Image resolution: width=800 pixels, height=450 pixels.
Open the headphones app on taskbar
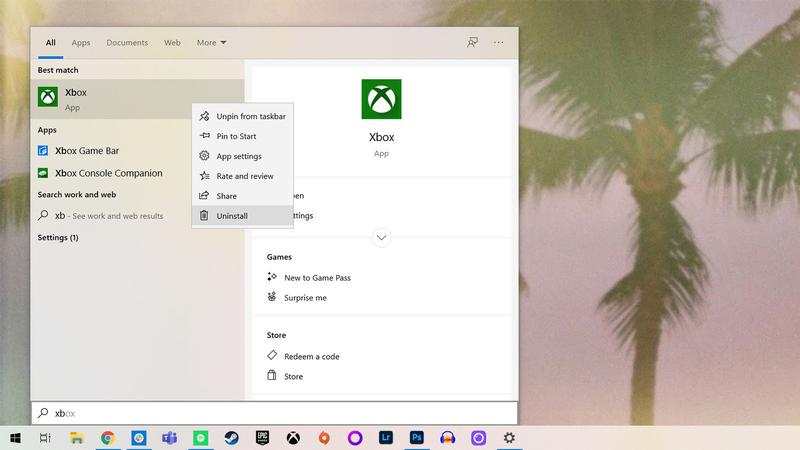447,438
